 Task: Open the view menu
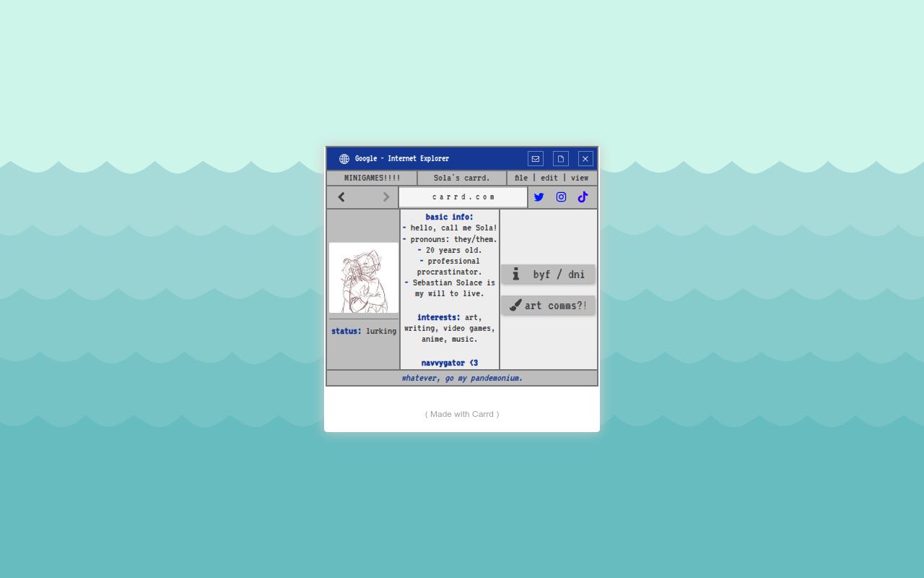[580, 178]
